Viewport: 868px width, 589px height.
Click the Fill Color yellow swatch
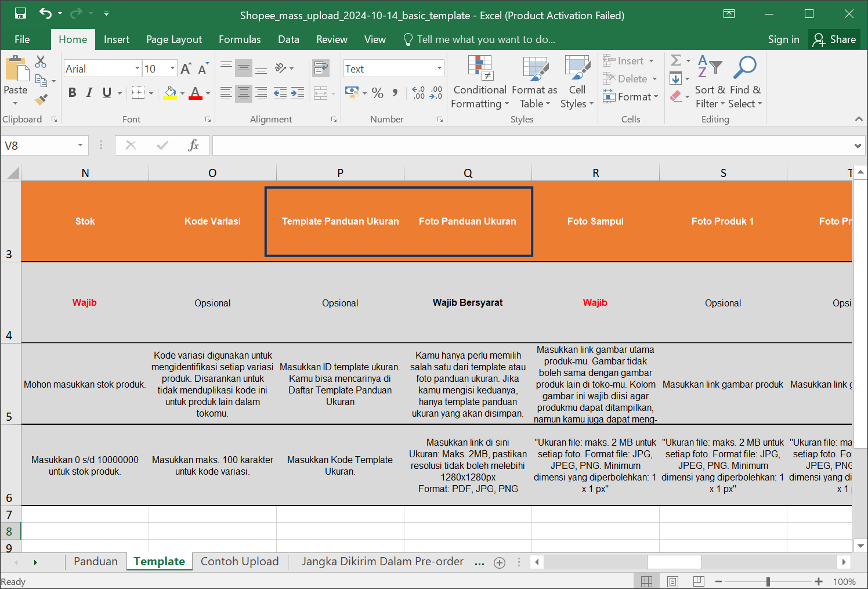(x=170, y=99)
